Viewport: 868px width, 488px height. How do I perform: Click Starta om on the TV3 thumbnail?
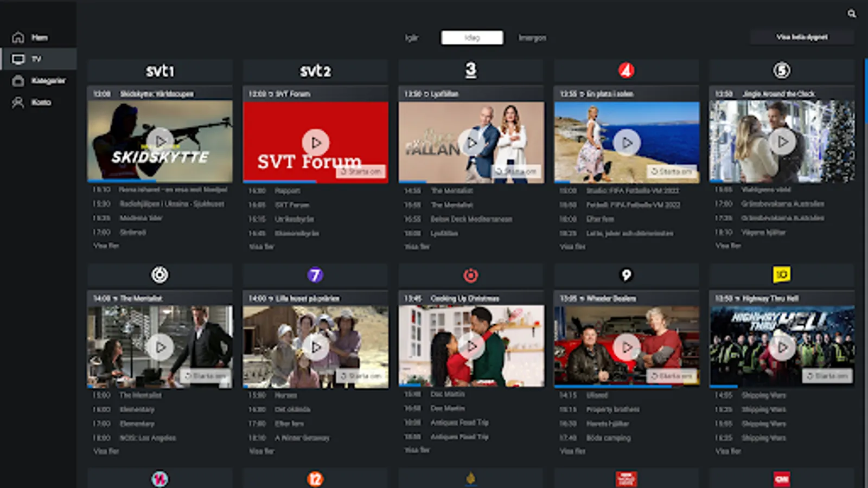tap(516, 171)
